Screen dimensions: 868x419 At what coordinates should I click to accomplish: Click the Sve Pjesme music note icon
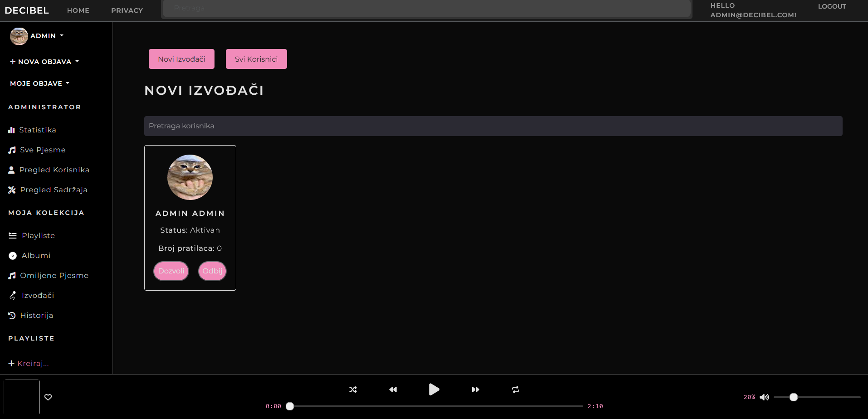click(x=12, y=150)
